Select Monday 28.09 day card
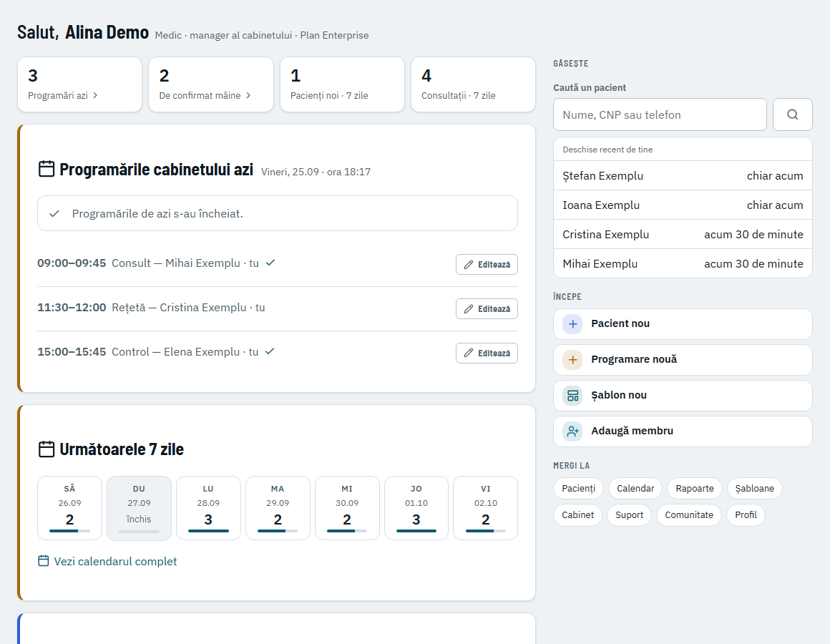Viewport: 830px width, 644px height. coord(208,508)
